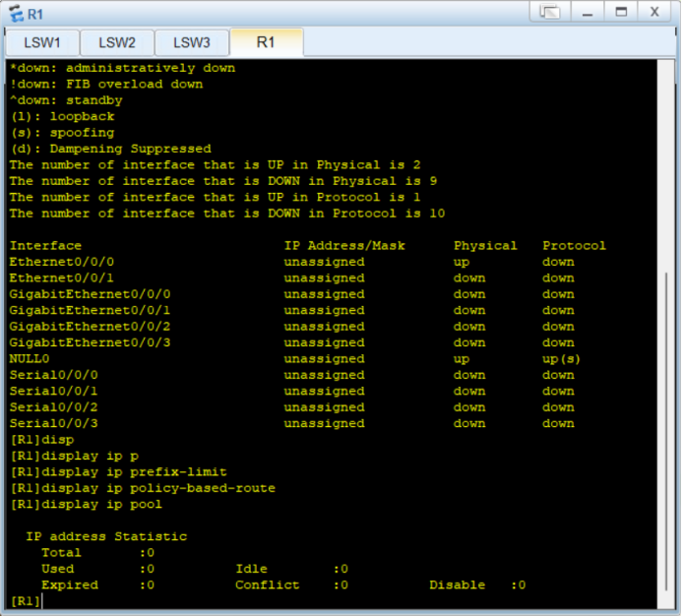Screen dimensions: 682x616
Task: Click the IP Address/Mask column header
Action: click(344, 246)
